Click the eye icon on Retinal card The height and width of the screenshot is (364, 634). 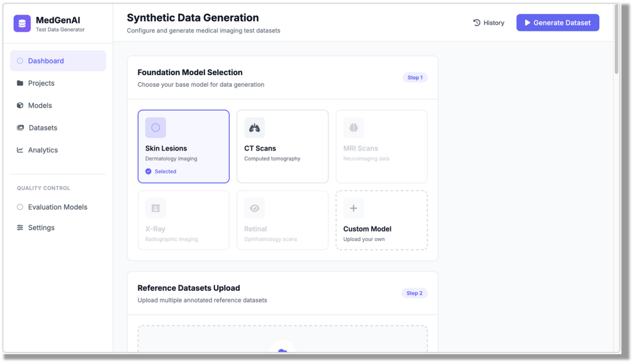coord(254,208)
